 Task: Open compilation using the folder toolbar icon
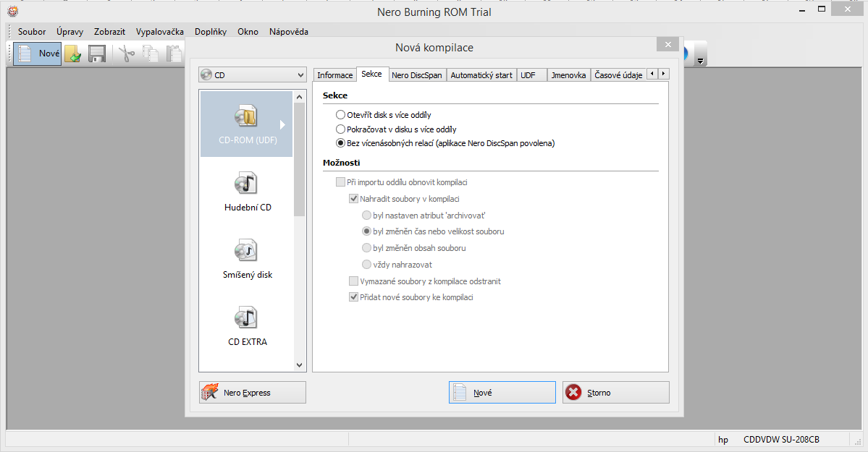pyautogui.click(x=72, y=54)
